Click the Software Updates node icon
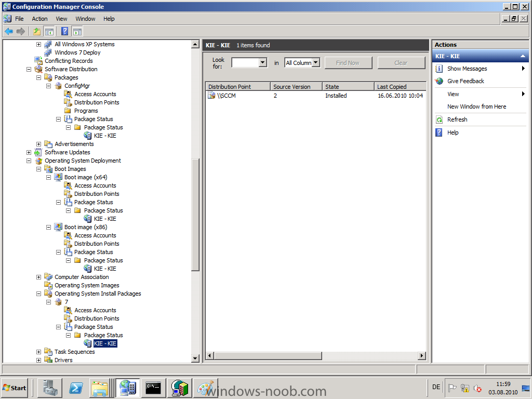The width and height of the screenshot is (532, 399). pyautogui.click(x=38, y=152)
